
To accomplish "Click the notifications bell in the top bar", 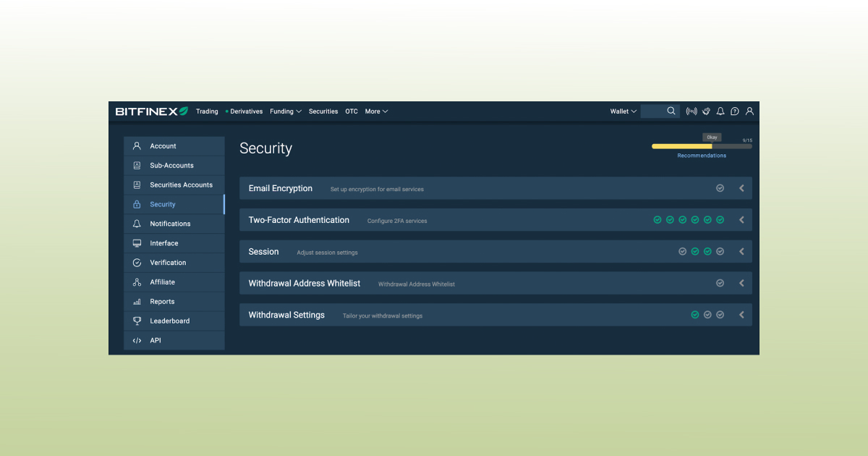I will [720, 111].
